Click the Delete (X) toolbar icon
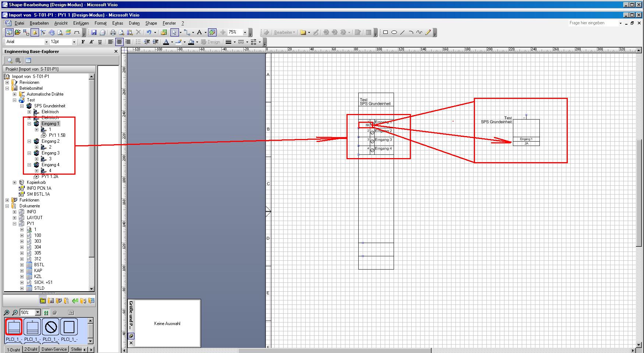 138,32
